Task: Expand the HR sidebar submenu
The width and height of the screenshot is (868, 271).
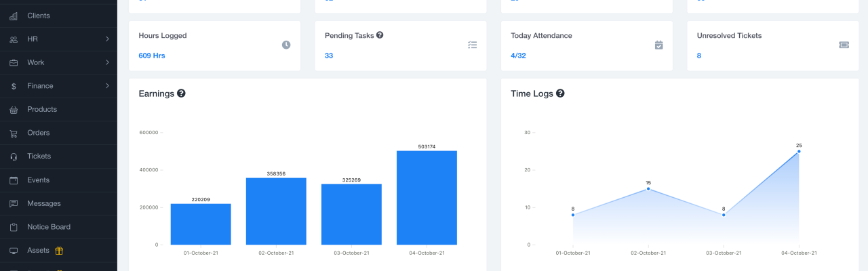Action: click(x=107, y=39)
